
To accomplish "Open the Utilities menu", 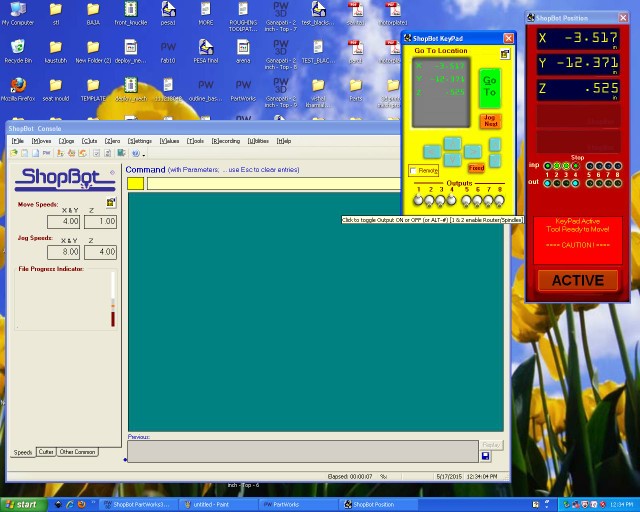I will click(258, 141).
